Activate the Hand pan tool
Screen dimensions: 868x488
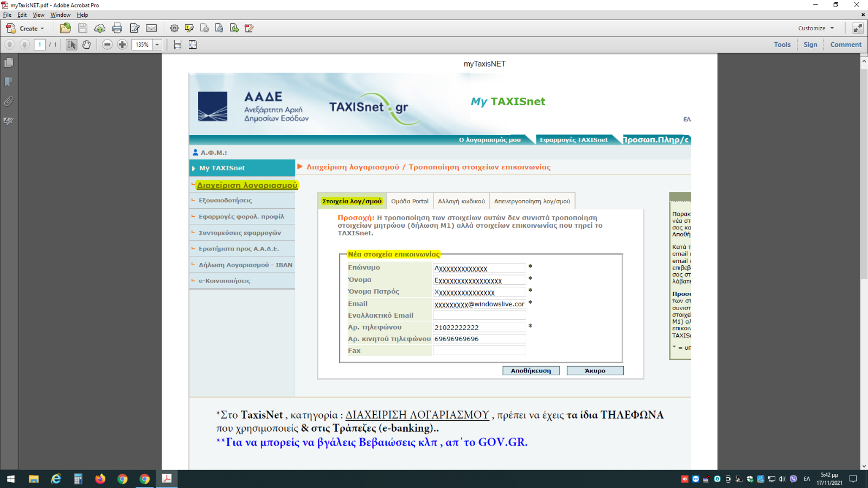pyautogui.click(x=86, y=44)
